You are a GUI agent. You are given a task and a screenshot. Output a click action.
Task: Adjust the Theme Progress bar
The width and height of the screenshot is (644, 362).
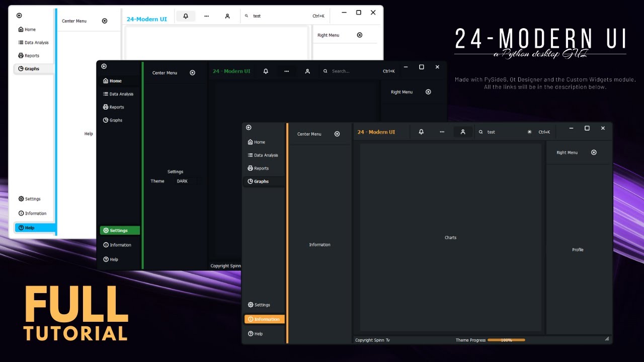[507, 340]
